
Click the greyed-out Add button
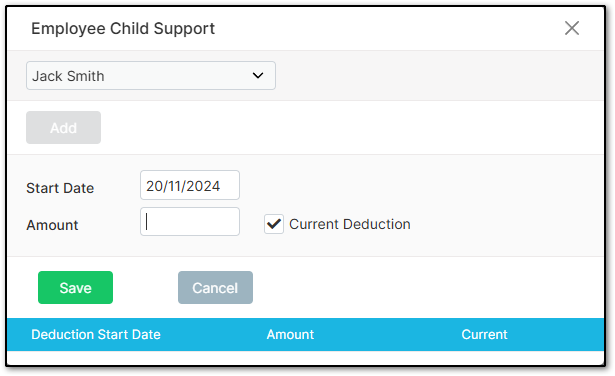point(64,127)
